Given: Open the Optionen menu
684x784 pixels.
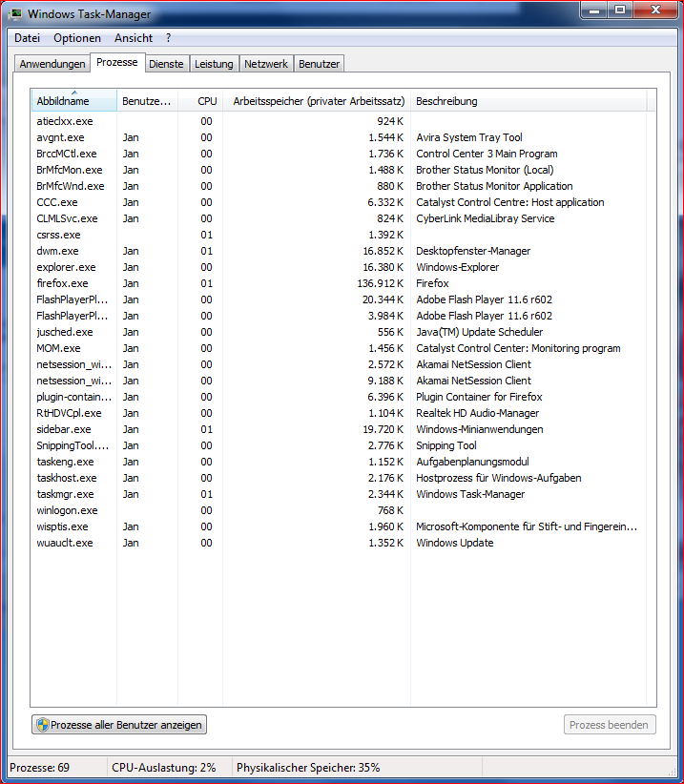Looking at the screenshot, I should (77, 38).
